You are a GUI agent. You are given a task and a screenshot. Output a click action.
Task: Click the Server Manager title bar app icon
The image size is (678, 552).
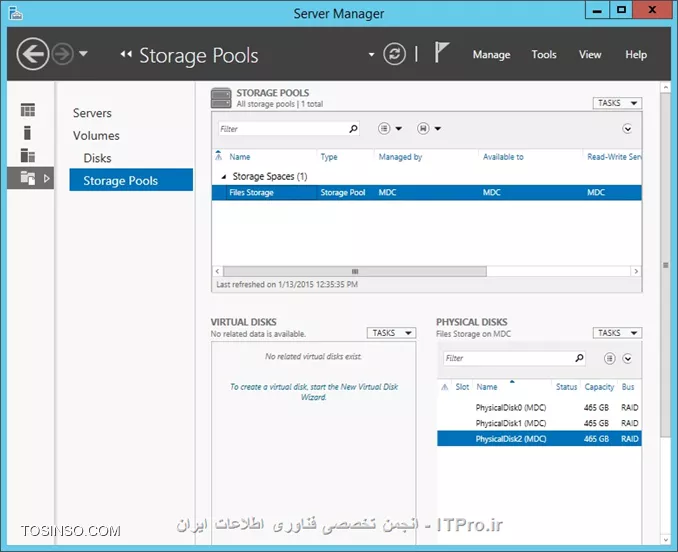pos(16,13)
